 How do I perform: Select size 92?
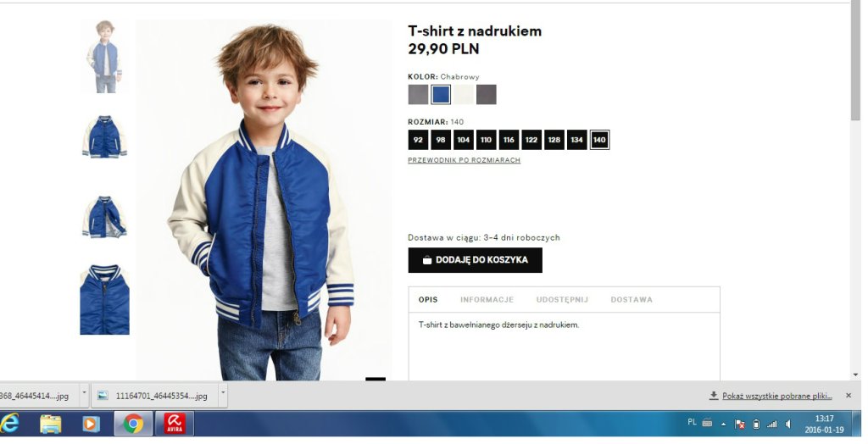[x=418, y=140]
